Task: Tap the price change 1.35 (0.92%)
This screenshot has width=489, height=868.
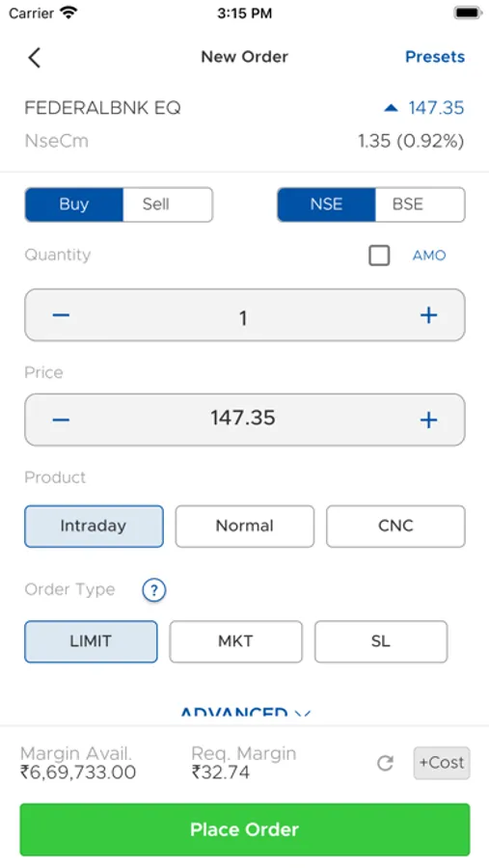Action: pyautogui.click(x=410, y=141)
